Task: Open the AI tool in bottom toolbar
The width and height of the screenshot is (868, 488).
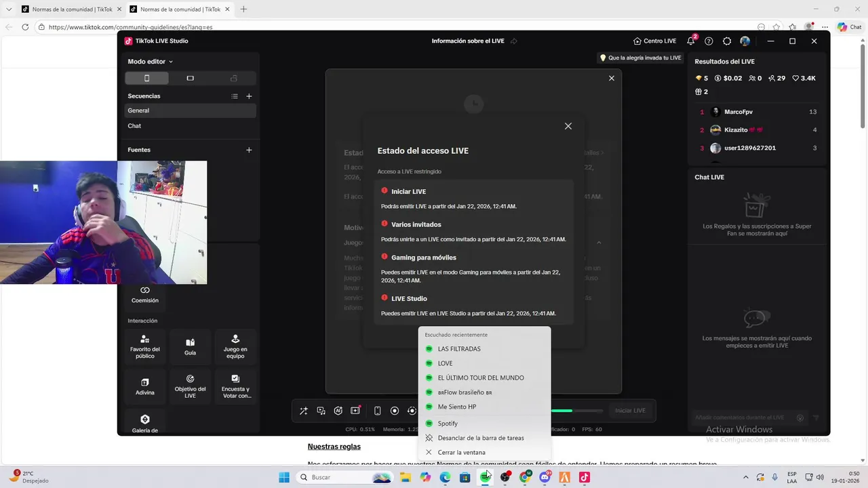Action: (338, 411)
